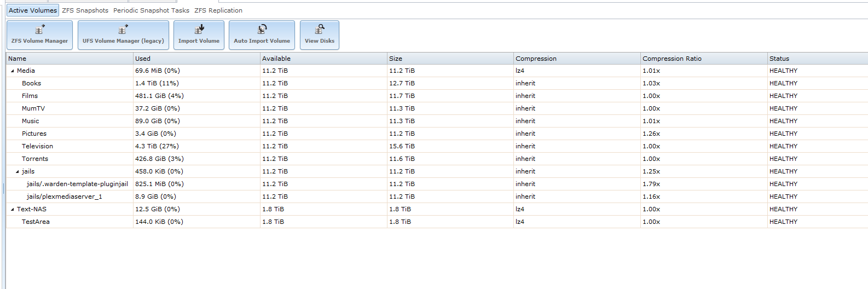Click TestArea's HEALTHY status

[x=783, y=222]
